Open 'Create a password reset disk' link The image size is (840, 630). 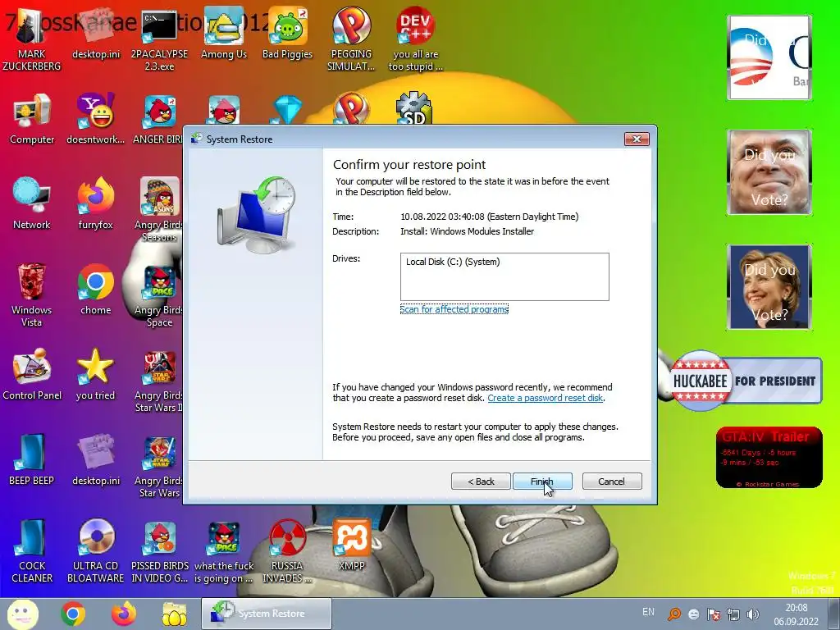point(546,398)
